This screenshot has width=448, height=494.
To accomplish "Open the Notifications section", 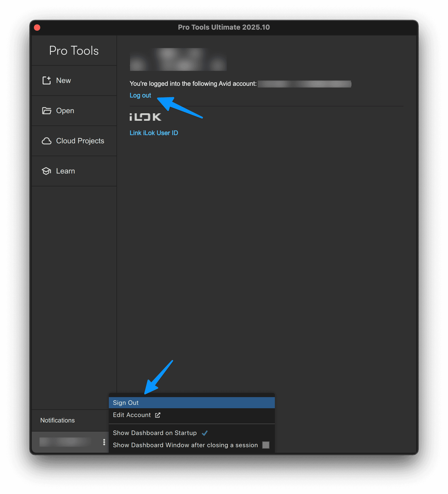I will click(x=57, y=420).
